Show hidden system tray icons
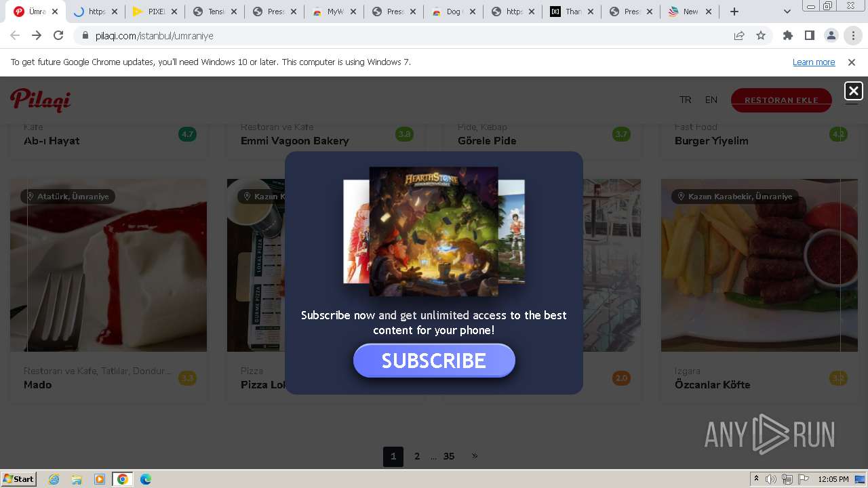This screenshot has height=488, width=868. point(756,479)
